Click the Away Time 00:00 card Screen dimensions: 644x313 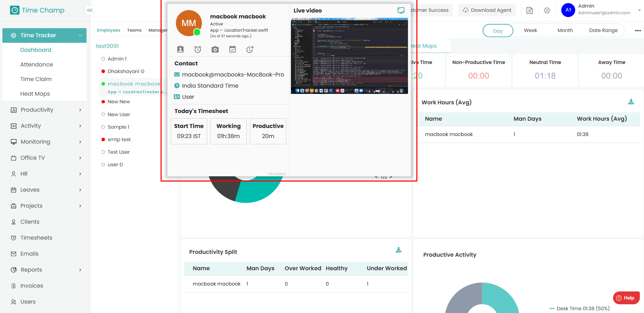(x=612, y=70)
